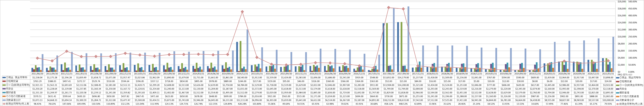Select the 2019/06/30 date column header
Screen dimensions: 644x106
click(506, 74)
